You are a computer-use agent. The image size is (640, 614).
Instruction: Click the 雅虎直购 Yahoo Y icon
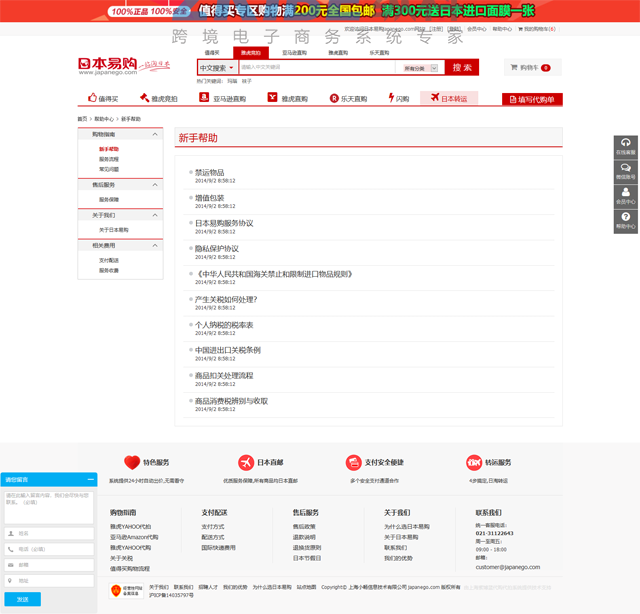pyautogui.click(x=272, y=97)
